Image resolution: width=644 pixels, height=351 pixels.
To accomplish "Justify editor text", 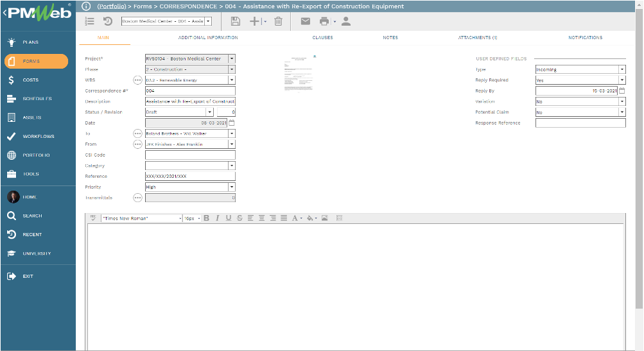I will pyautogui.click(x=284, y=218).
